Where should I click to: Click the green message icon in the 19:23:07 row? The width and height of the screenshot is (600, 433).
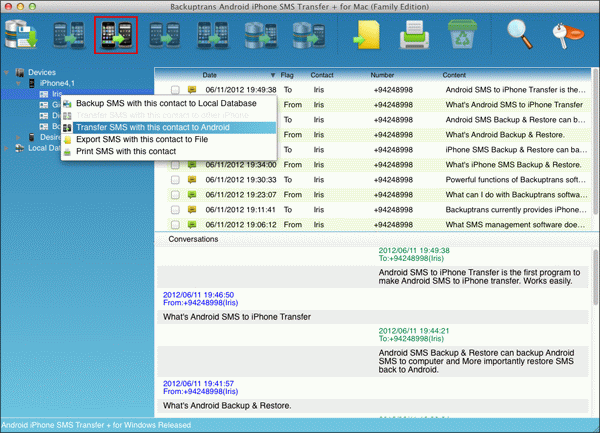click(192, 195)
